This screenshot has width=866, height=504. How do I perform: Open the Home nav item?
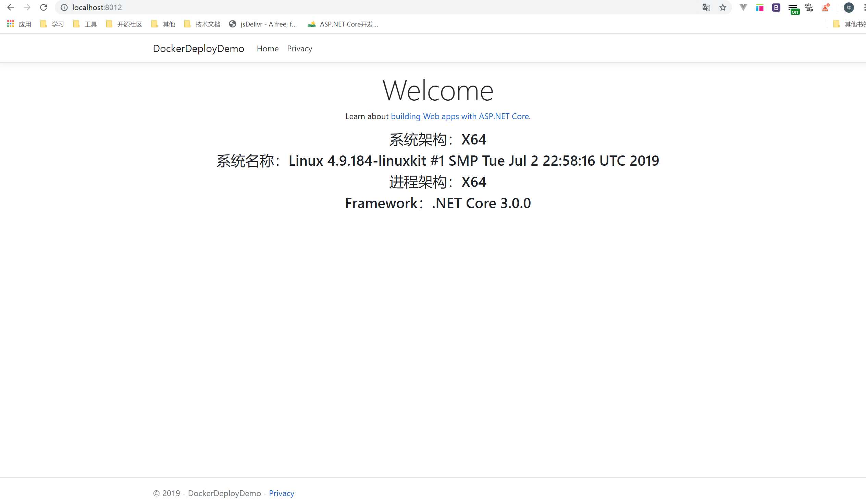(267, 49)
